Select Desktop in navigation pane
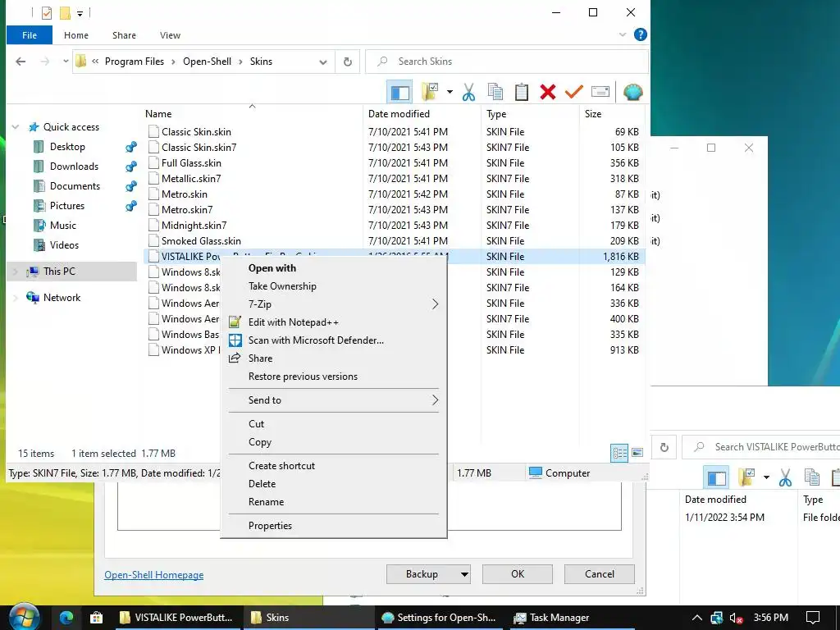The image size is (840, 630). (67, 147)
